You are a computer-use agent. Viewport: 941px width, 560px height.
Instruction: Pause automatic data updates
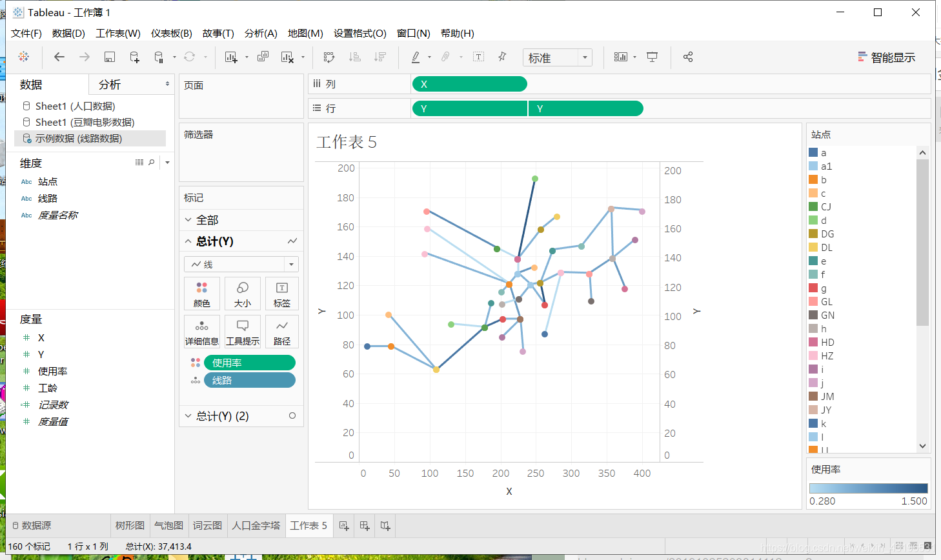pyautogui.click(x=159, y=57)
